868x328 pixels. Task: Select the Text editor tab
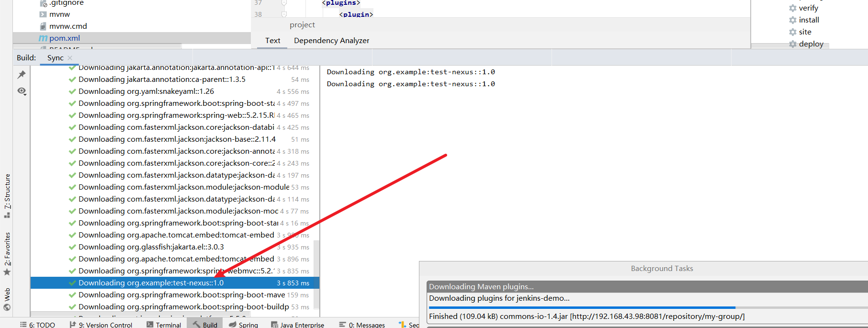pos(272,41)
